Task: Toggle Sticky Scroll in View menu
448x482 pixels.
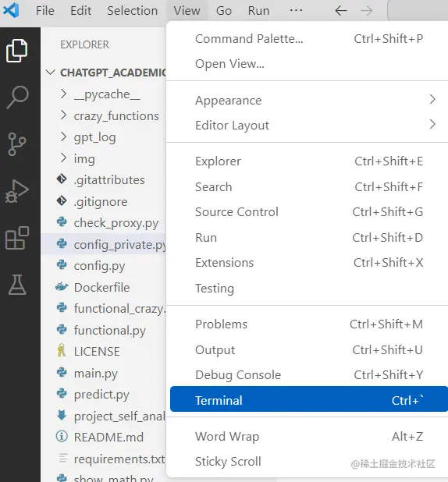Action: (x=309, y=462)
